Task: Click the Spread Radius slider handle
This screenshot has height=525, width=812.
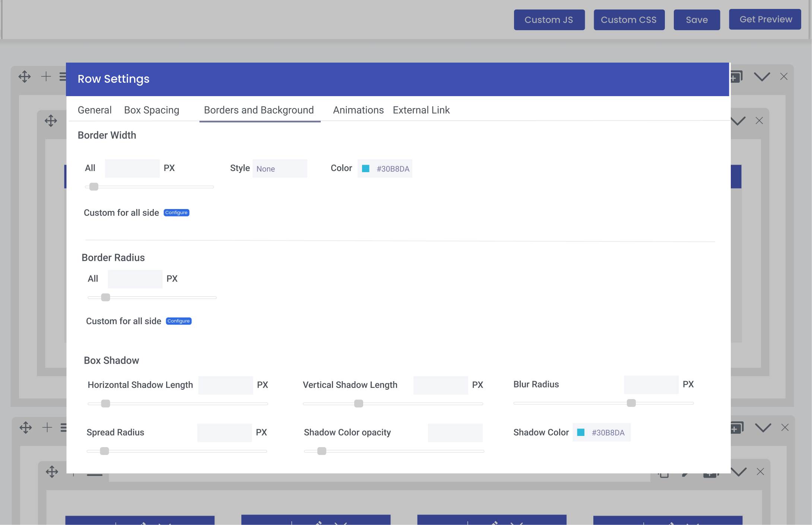Action: point(105,451)
